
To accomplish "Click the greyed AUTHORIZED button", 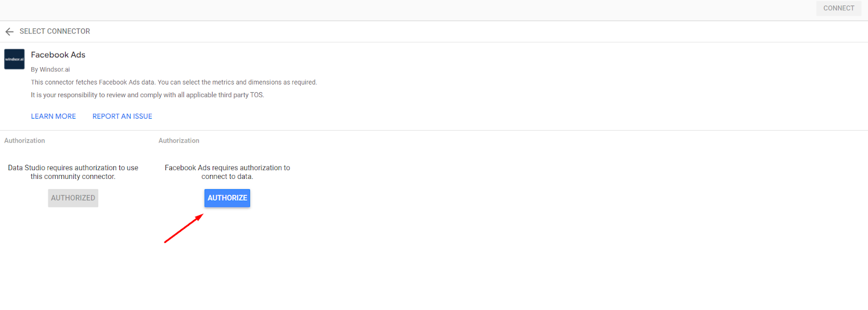I will click(x=73, y=198).
